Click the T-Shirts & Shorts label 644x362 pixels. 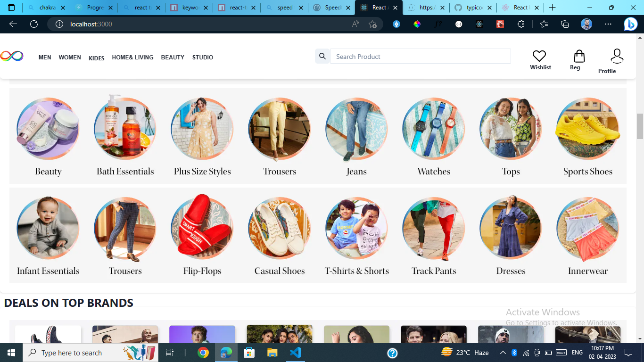coord(356,271)
